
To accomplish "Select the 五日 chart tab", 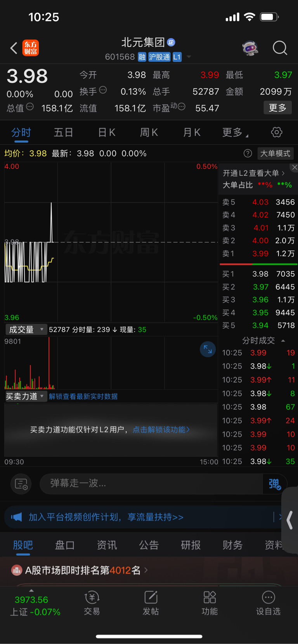I will pyautogui.click(x=64, y=133).
